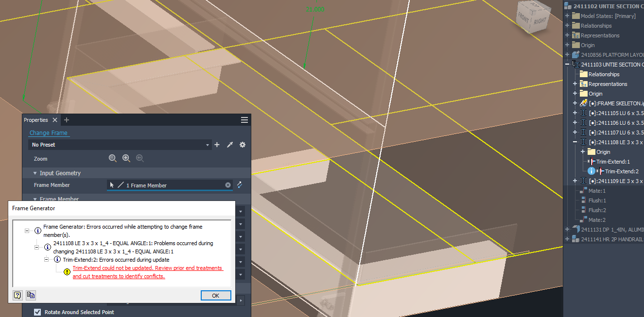This screenshot has width=644, height=317.
Task: Select the preset eyedropper icon
Action: tap(230, 145)
